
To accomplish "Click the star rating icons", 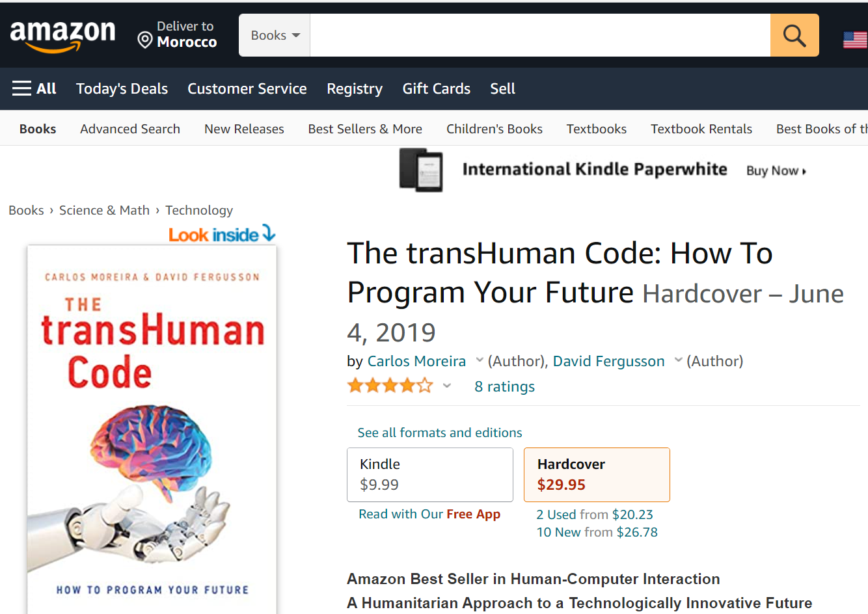I will [390, 386].
